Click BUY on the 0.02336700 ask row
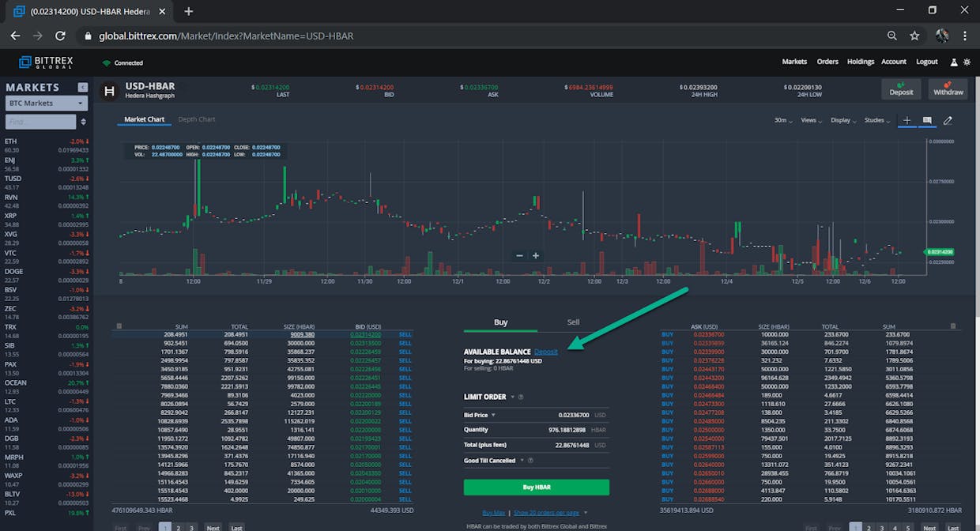Viewport: 980px width, 531px height. (668, 334)
